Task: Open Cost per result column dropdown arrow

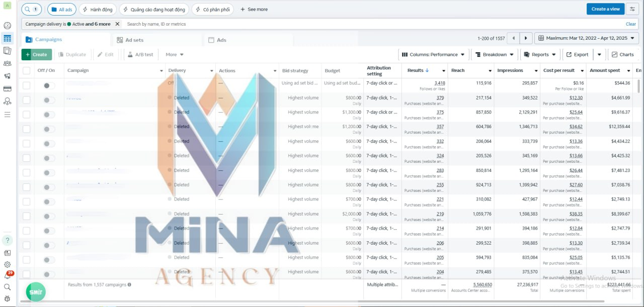Action: point(582,71)
